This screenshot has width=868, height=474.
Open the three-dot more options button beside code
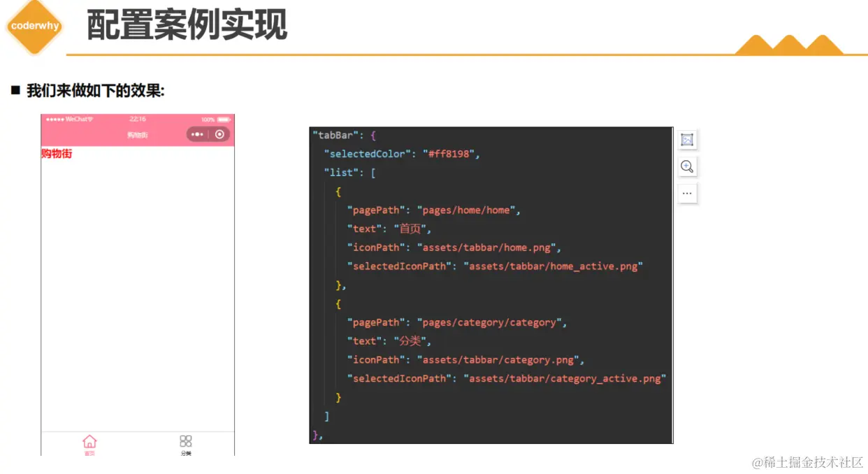pos(687,193)
